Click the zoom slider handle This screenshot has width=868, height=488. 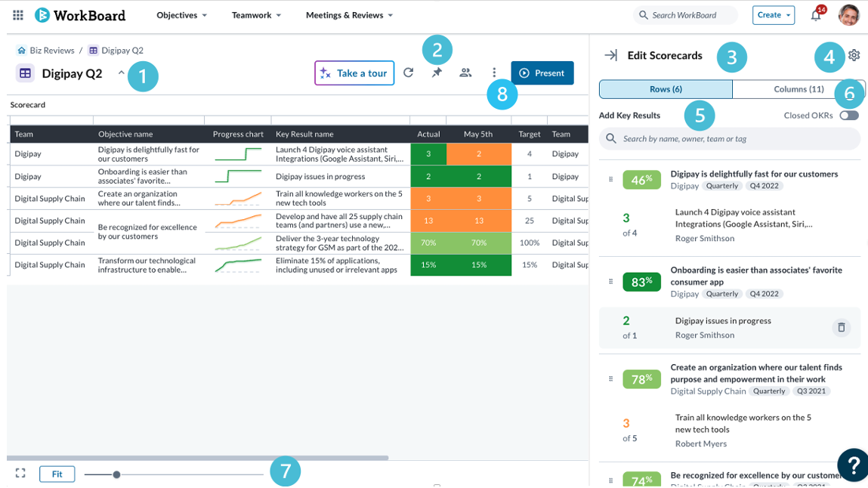(116, 474)
